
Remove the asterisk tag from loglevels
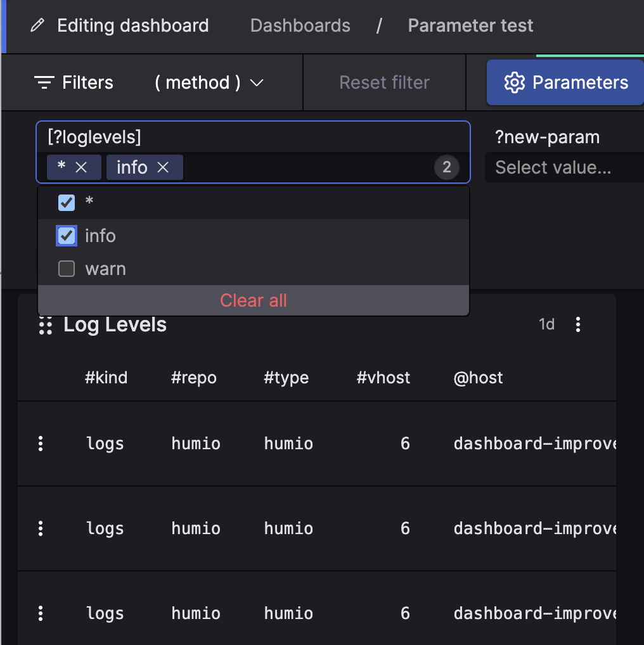coord(81,167)
